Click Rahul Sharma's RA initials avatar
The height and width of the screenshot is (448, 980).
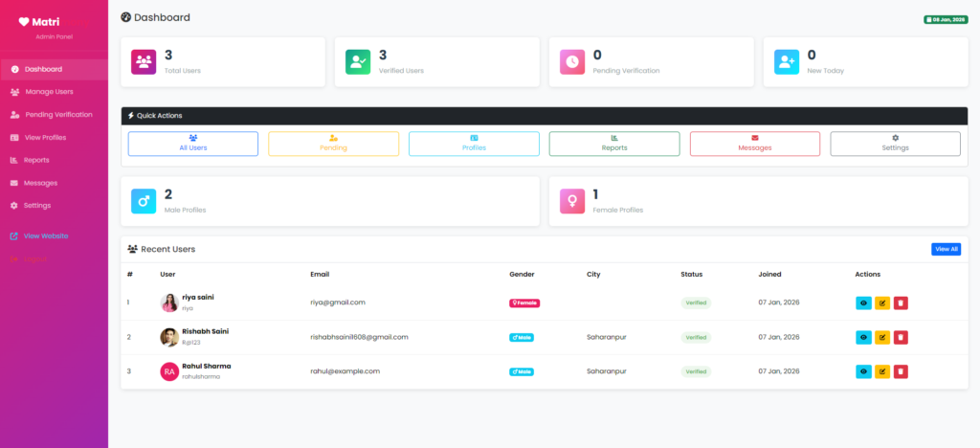[x=169, y=371]
